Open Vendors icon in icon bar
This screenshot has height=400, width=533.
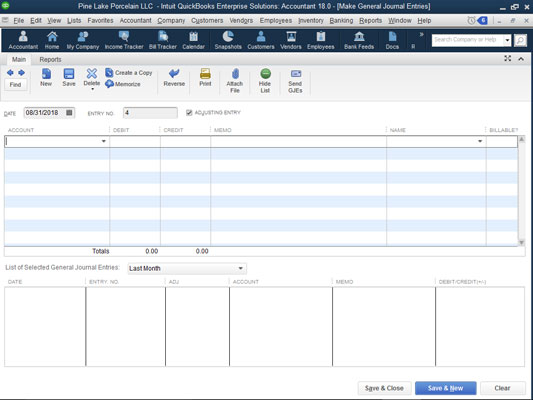pyautogui.click(x=291, y=40)
